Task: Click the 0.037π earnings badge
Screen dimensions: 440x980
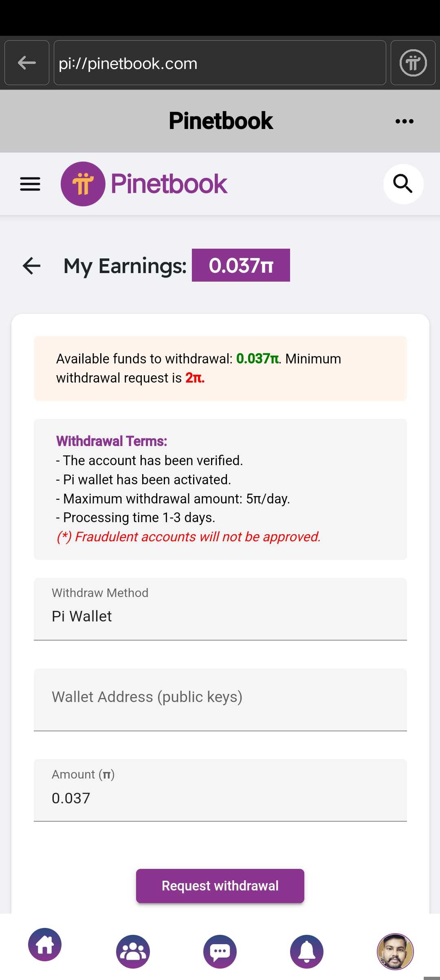Action: [x=241, y=265]
